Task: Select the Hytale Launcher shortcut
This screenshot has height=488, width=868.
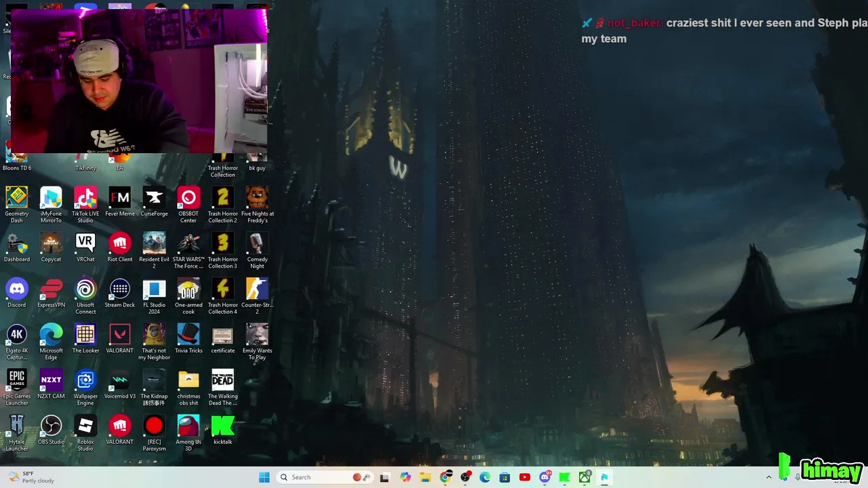Action: 17,432
